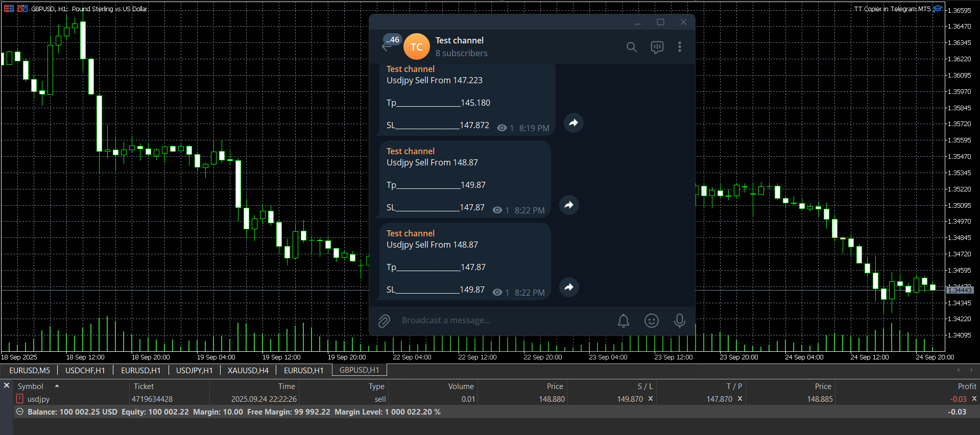Viewport: 980px width, 435px height.
Task: Forward the message with Tp 149.87
Action: coord(569,205)
